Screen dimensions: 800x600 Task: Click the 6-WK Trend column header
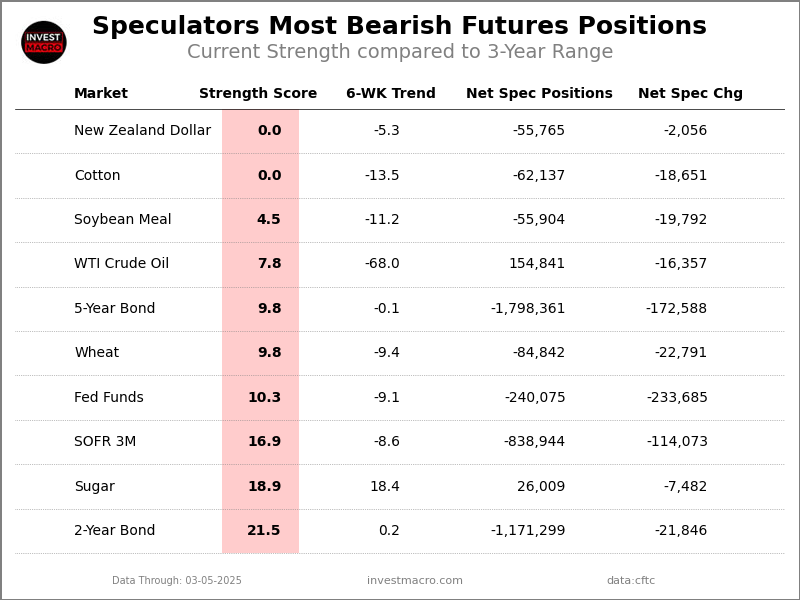click(391, 94)
